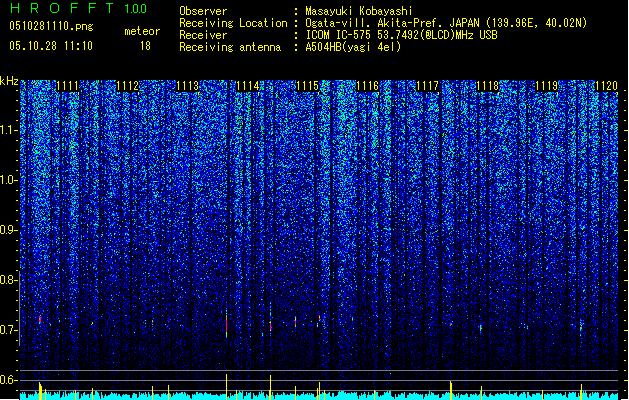Click the 'Receiver' field label
Image resolution: width=629 pixels, height=400 pixels.
[203, 35]
